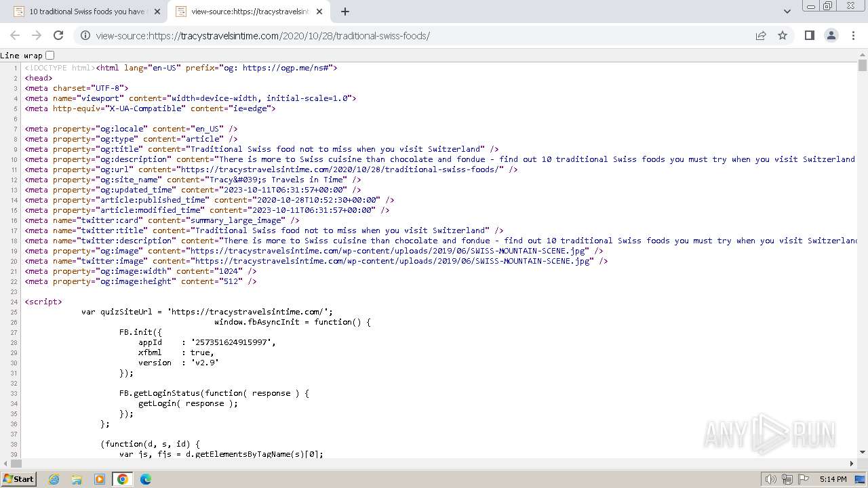Click the 'getLogin( response )' code line
This screenshot has width=868, height=488.
point(188,403)
